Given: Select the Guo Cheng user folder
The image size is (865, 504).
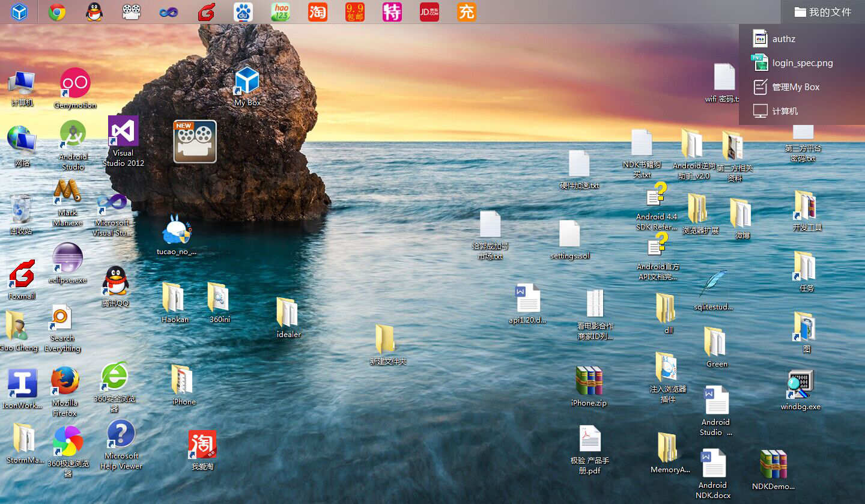Looking at the screenshot, I should click(x=19, y=331).
